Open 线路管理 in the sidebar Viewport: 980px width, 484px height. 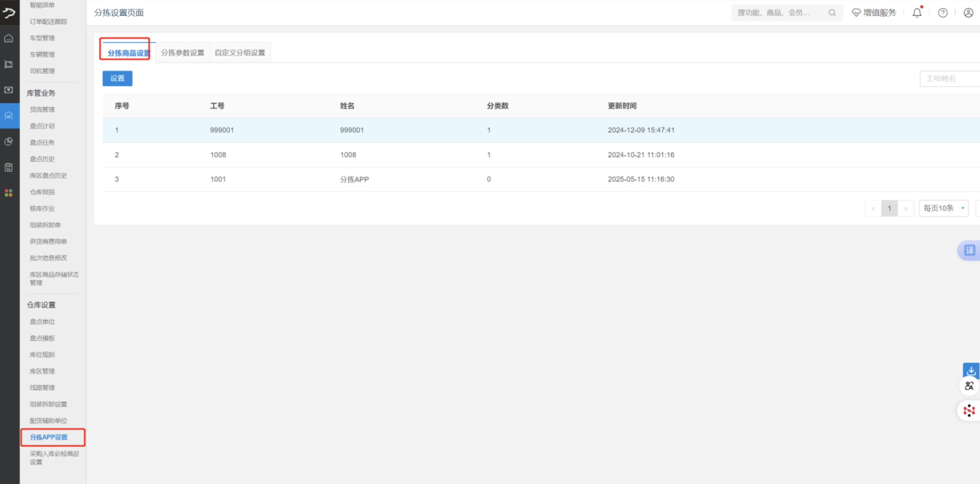[42, 388]
